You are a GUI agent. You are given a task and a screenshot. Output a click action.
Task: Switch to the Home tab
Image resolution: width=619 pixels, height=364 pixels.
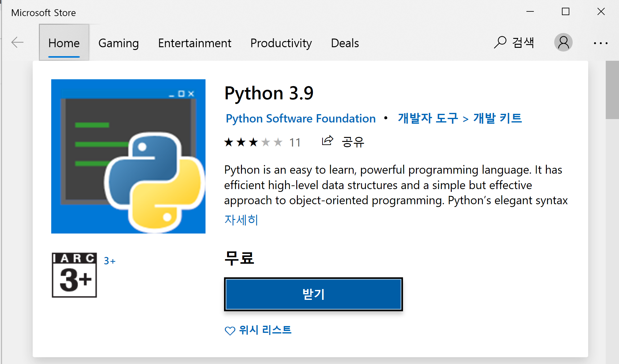[x=64, y=43]
